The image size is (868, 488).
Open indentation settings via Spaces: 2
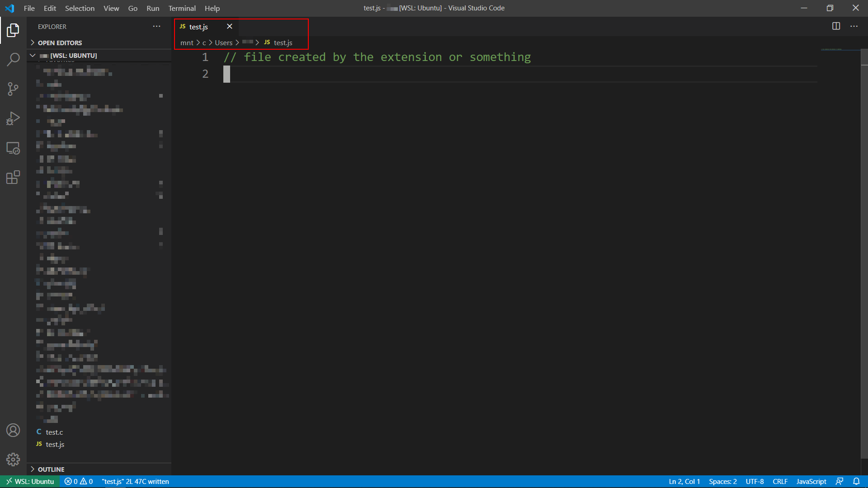722,481
